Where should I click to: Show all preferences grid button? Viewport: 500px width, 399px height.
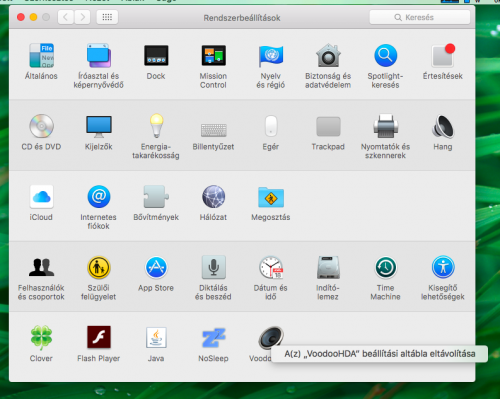pos(107,17)
